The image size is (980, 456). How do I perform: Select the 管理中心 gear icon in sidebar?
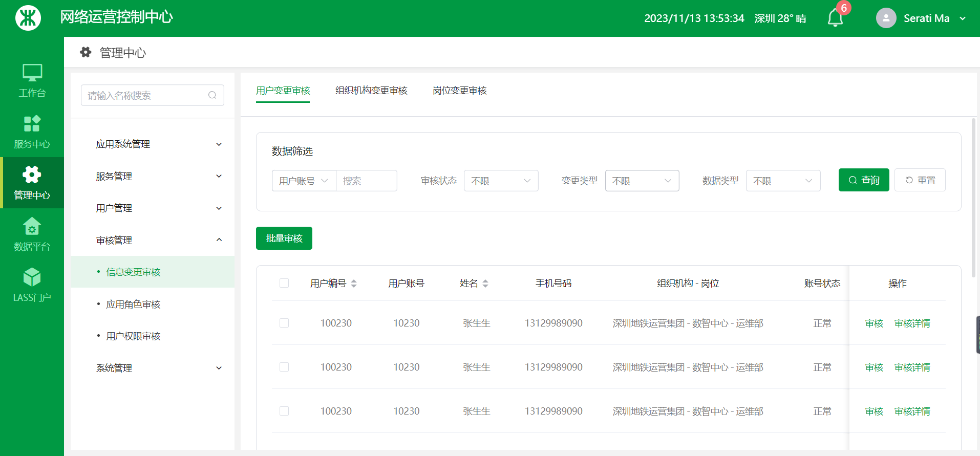pos(32,175)
